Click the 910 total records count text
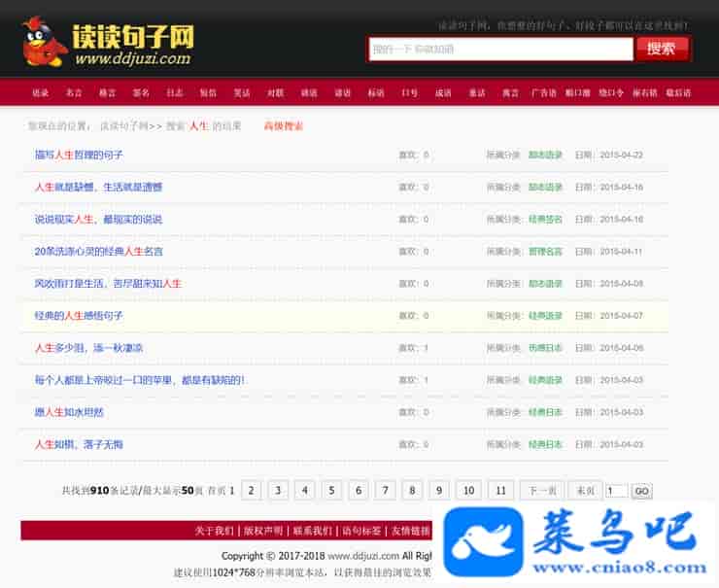Image resolution: width=719 pixels, height=588 pixels. tap(99, 490)
